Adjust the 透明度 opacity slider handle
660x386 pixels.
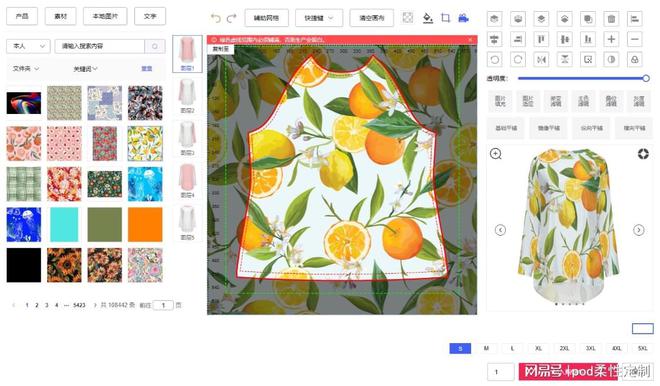[646, 78]
